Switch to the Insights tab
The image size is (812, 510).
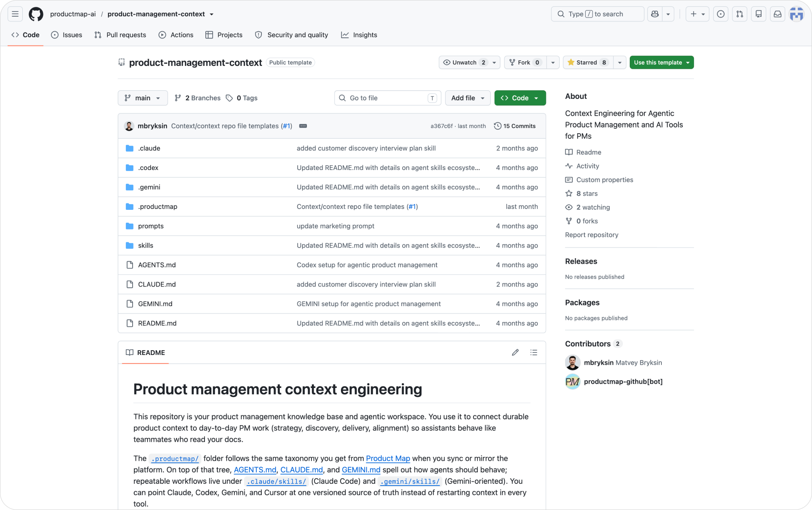click(359, 35)
